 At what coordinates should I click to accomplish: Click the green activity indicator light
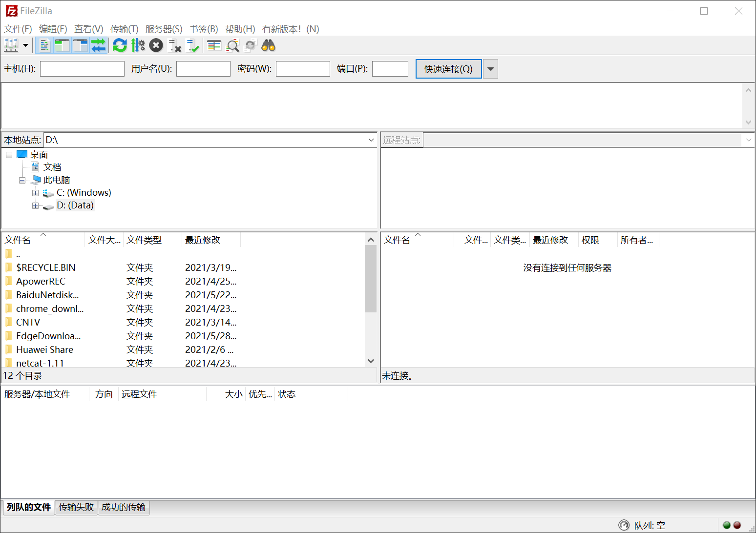[727, 525]
